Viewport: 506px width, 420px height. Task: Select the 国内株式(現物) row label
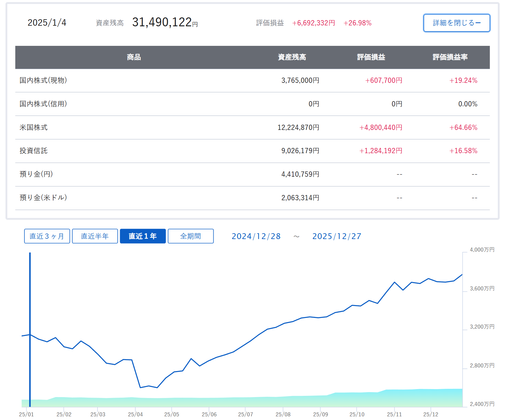(43, 80)
